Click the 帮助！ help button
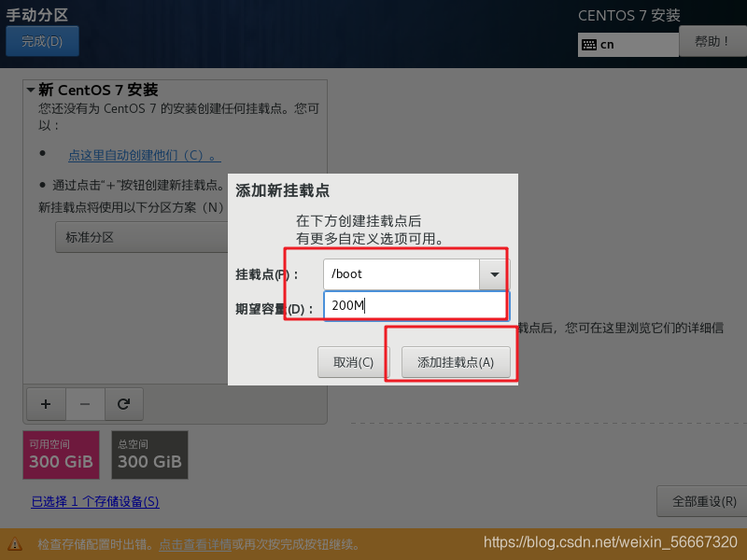 [x=712, y=41]
